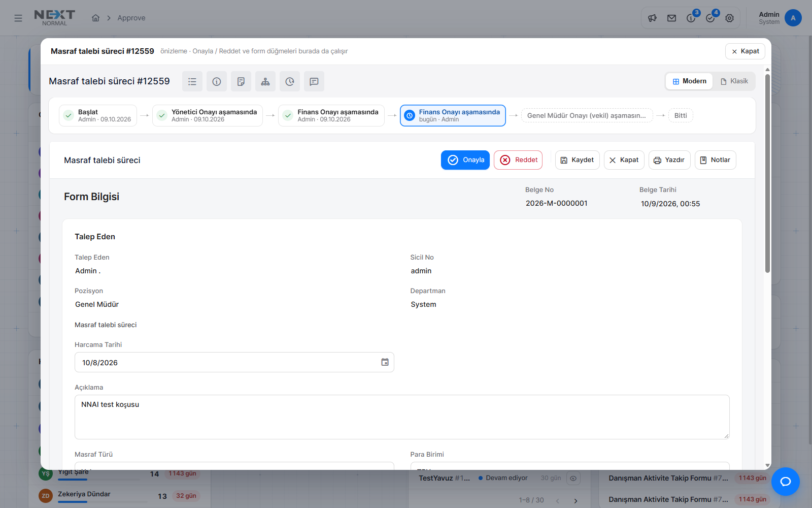Image resolution: width=812 pixels, height=508 pixels.
Task: Open info notifications with badge 3
Action: coord(691,18)
